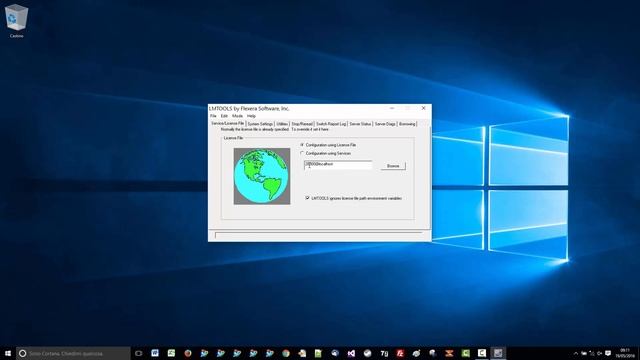Open the Action Center notifications icon

608,353
